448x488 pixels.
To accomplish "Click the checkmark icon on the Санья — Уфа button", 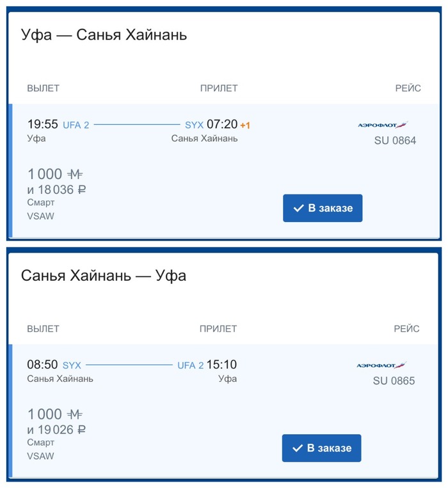I will pos(296,448).
